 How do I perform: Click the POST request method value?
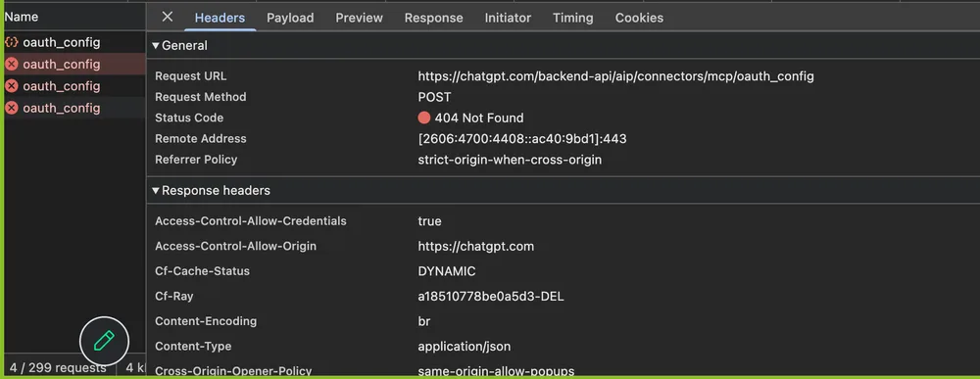pyautogui.click(x=434, y=97)
